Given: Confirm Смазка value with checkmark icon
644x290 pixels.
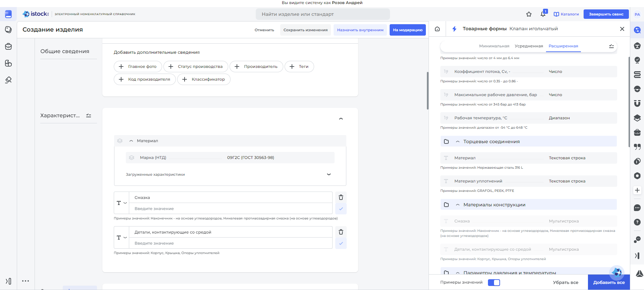Looking at the screenshot, I should coord(341,209).
